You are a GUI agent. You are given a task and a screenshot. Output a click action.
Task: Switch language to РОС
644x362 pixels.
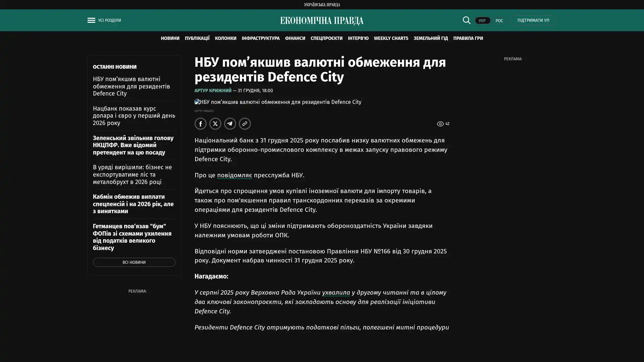click(499, 20)
